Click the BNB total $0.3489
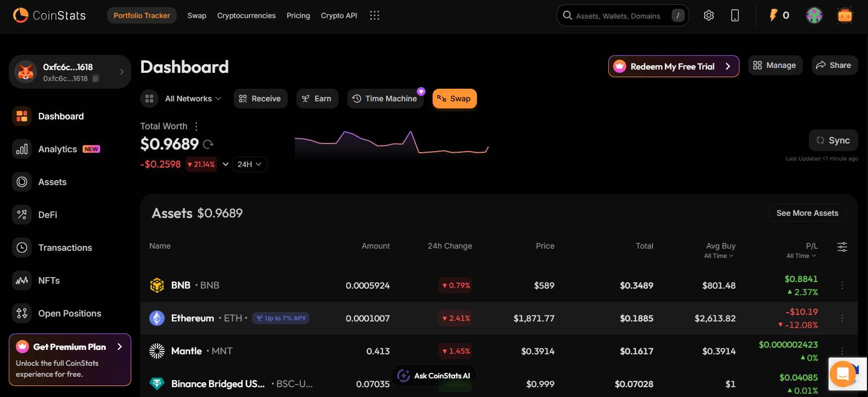The width and height of the screenshot is (868, 397). (637, 285)
